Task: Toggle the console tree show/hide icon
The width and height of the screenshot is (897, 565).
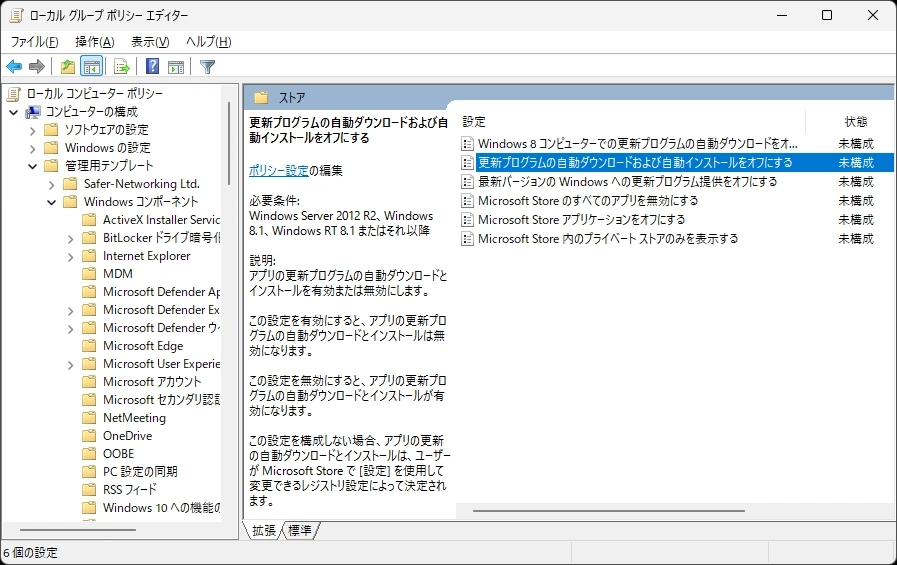Action: [x=92, y=67]
